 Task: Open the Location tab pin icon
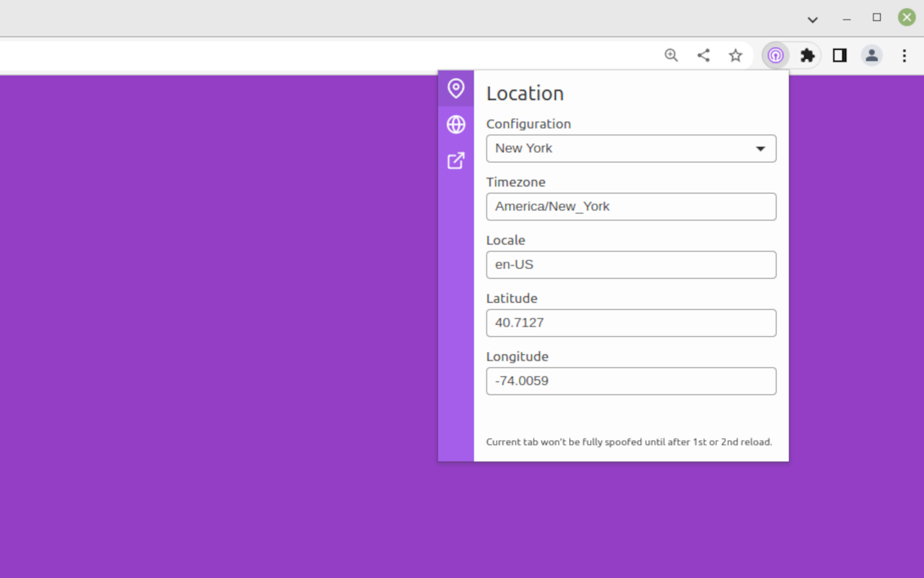coord(456,88)
